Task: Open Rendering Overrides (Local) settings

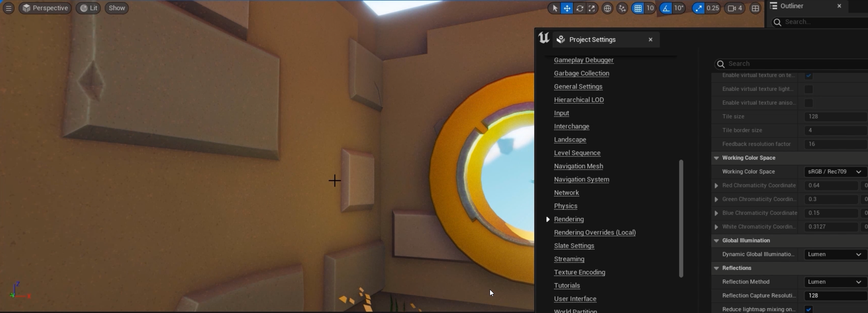Action: point(594,233)
